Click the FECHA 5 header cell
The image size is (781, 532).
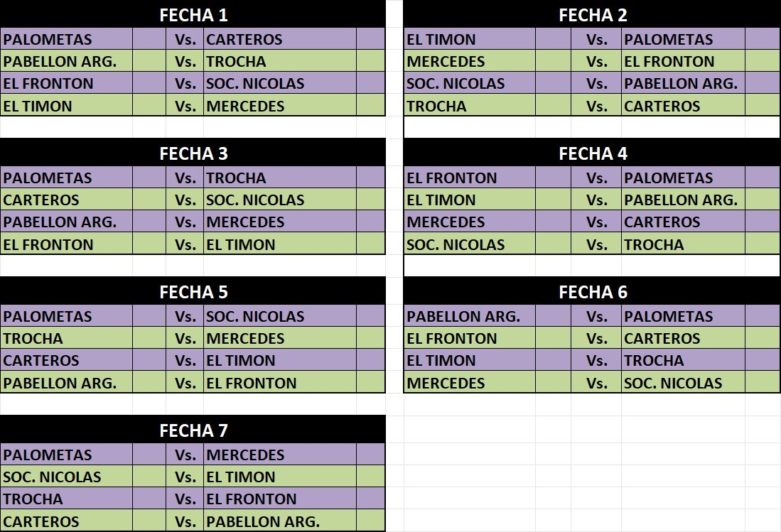[x=193, y=292]
